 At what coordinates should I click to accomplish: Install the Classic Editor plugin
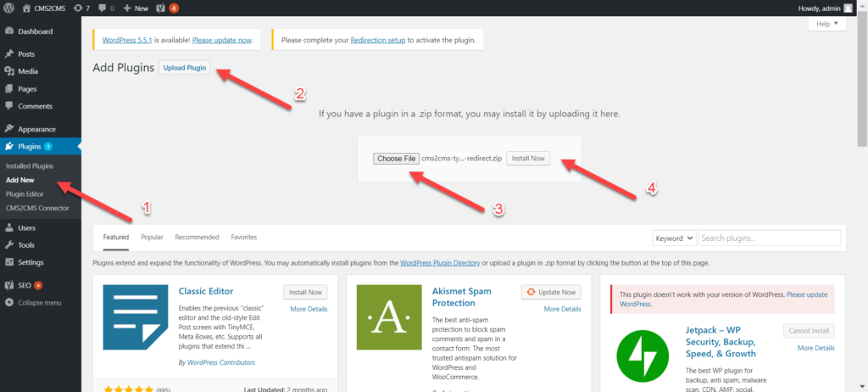pyautogui.click(x=305, y=292)
